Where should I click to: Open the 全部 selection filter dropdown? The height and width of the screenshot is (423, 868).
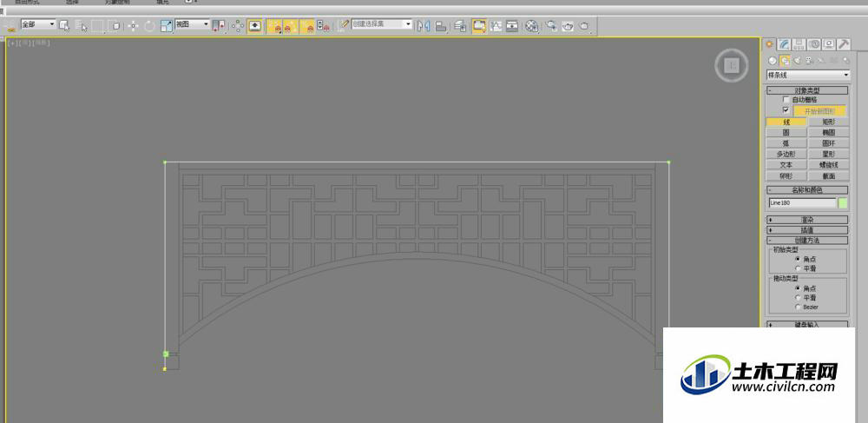(38, 23)
